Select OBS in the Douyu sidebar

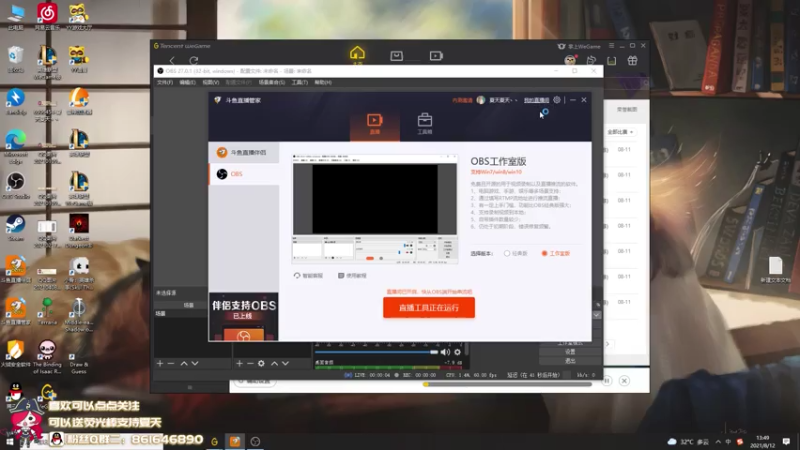coord(244,174)
